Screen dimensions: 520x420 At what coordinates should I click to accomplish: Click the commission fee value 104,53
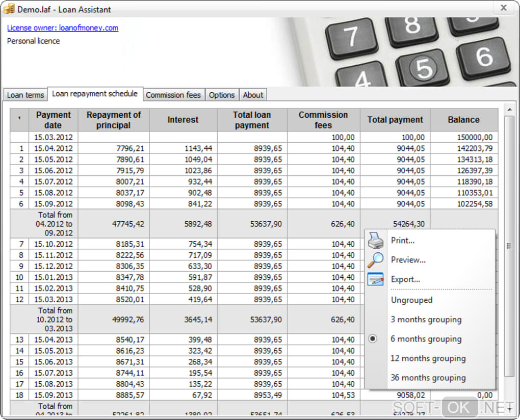point(343,395)
